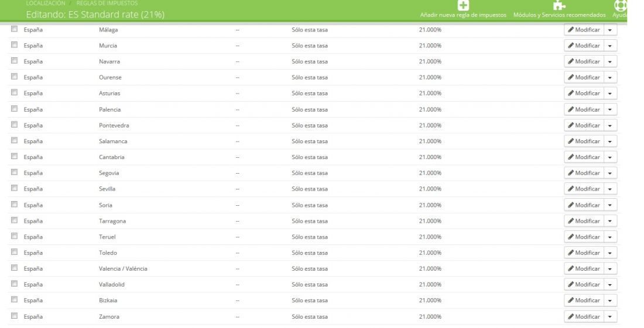Select the Murcia row checkbox

coord(15,45)
